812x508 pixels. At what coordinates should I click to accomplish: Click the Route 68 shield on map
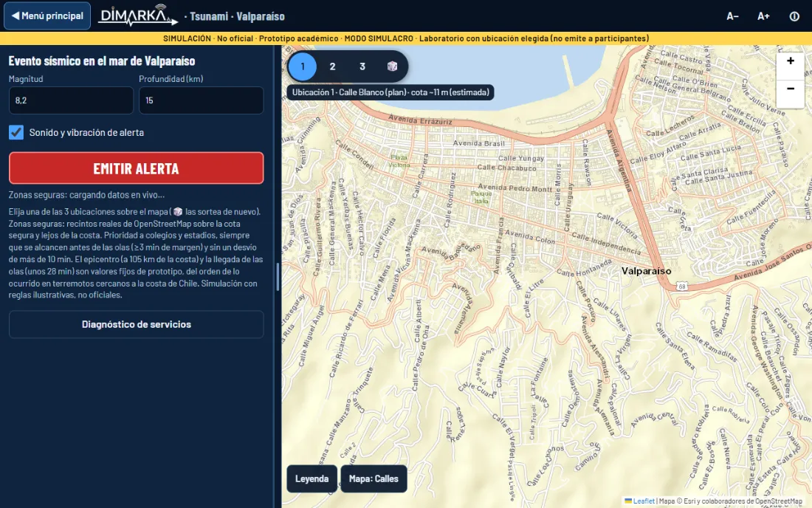(x=682, y=286)
